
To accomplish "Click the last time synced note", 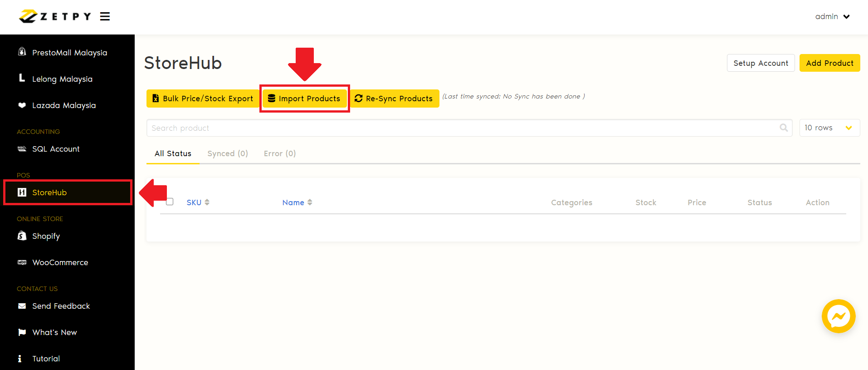I will [513, 96].
